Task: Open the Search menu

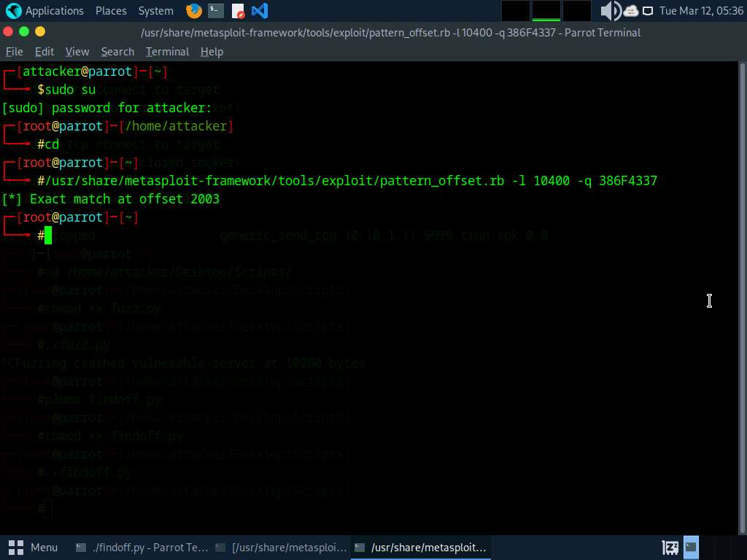Action: tap(117, 52)
